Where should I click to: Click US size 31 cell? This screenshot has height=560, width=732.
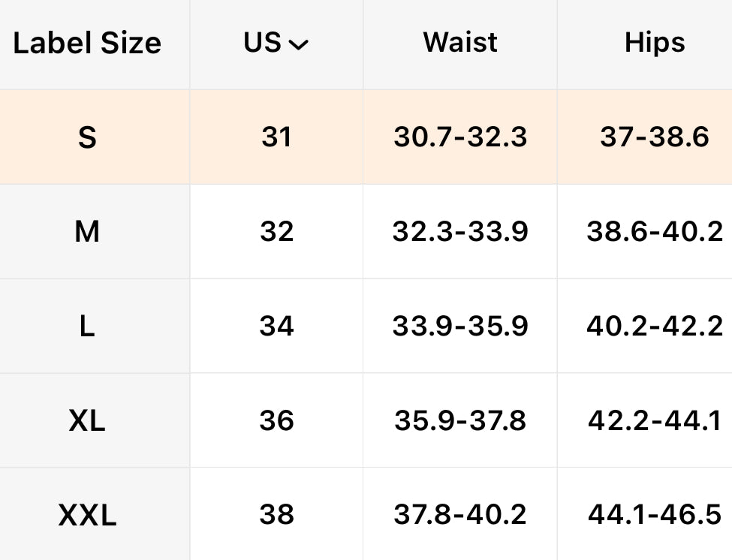(276, 138)
